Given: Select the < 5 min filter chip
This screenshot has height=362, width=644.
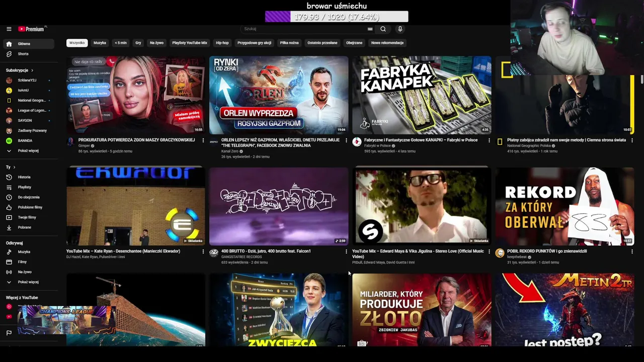Looking at the screenshot, I should point(121,43).
